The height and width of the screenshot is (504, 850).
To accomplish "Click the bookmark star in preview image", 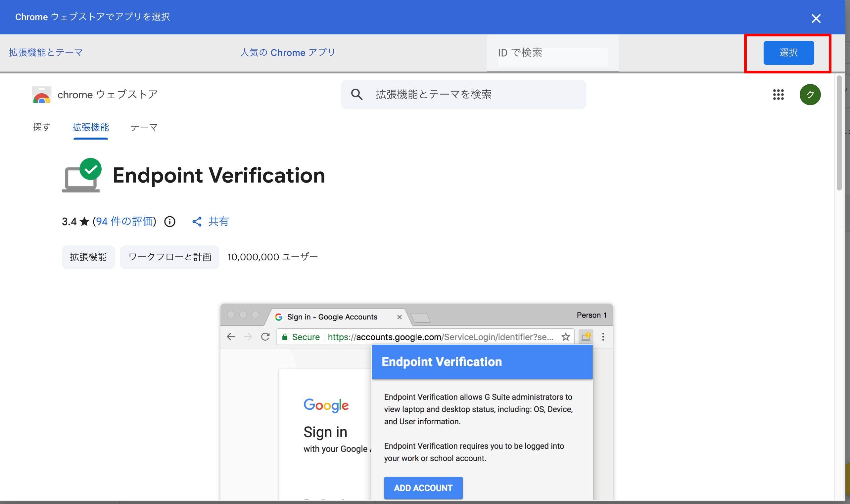I will (566, 337).
